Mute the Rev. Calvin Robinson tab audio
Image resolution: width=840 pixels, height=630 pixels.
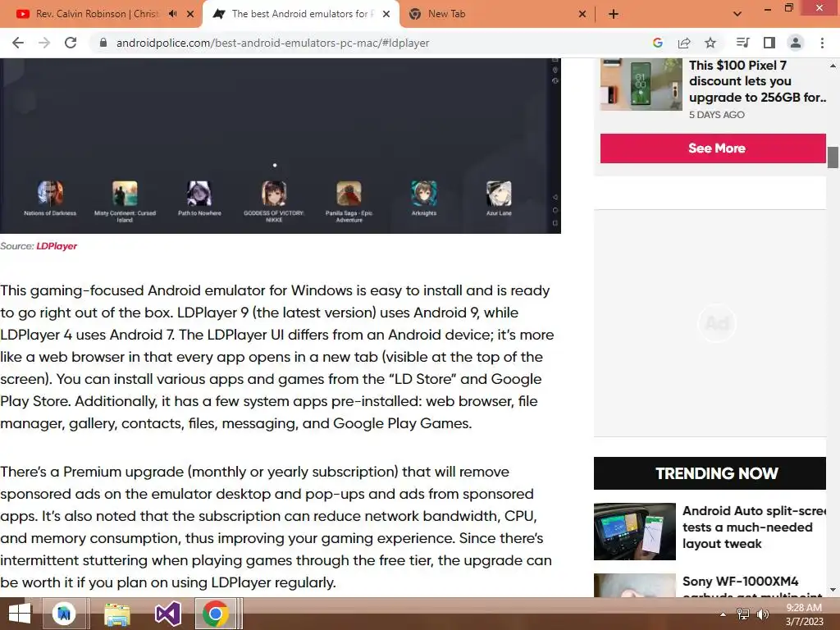coord(172,14)
